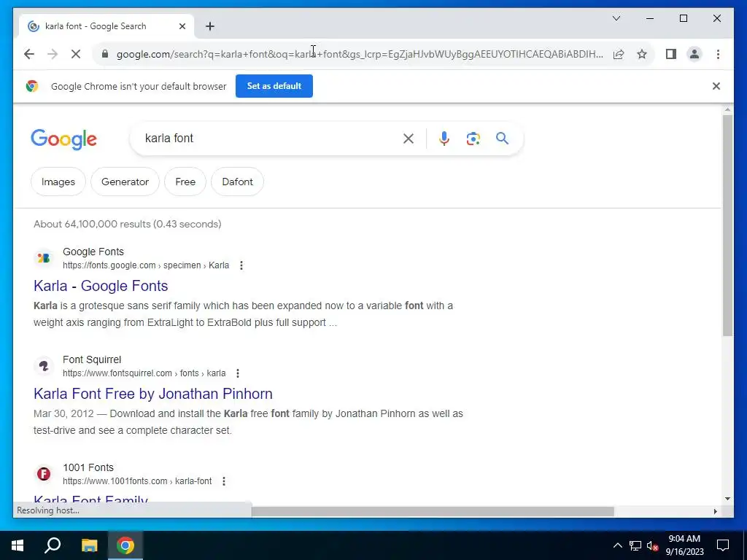Open the Chrome side panel
Viewport: 747px width, 560px height.
[x=671, y=54]
